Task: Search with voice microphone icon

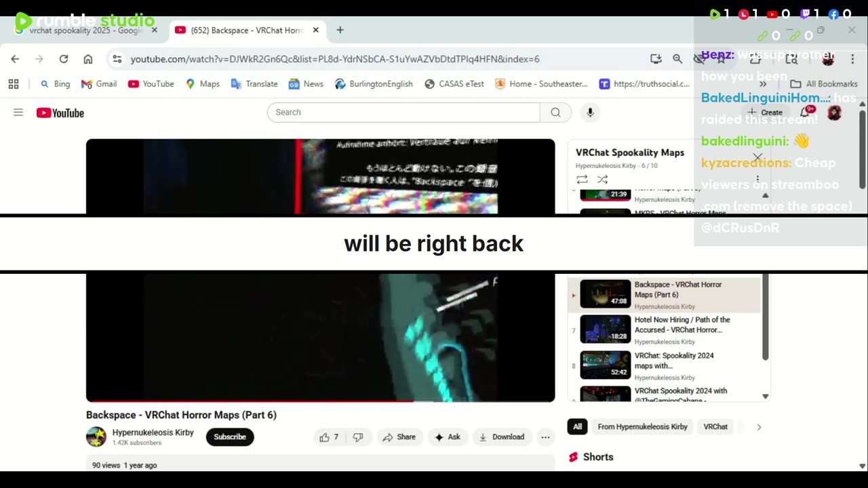Action: (590, 113)
